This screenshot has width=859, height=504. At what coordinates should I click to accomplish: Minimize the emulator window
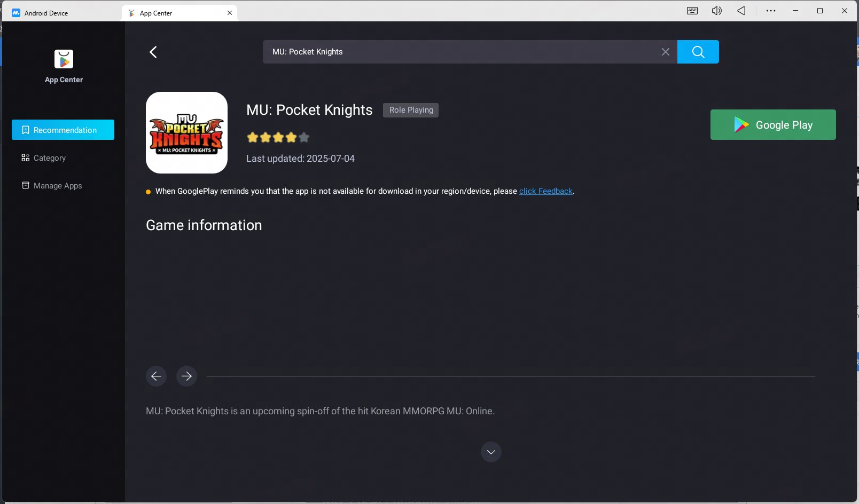(x=795, y=11)
